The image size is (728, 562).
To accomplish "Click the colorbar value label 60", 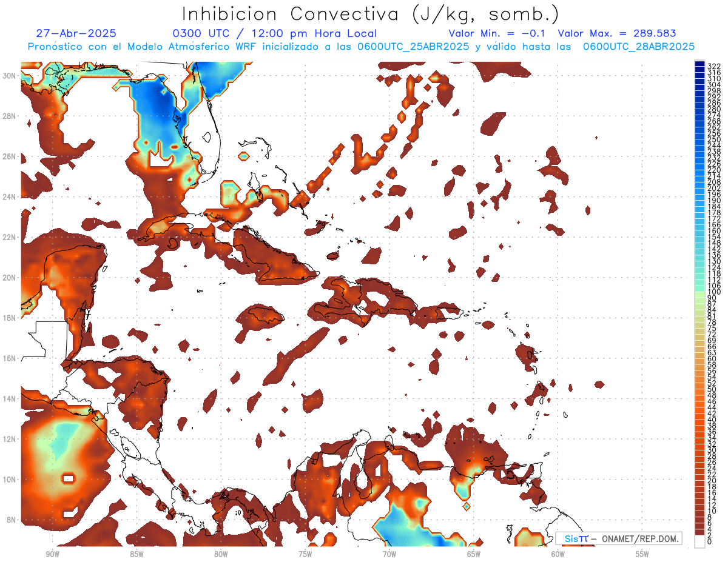I will tap(712, 359).
